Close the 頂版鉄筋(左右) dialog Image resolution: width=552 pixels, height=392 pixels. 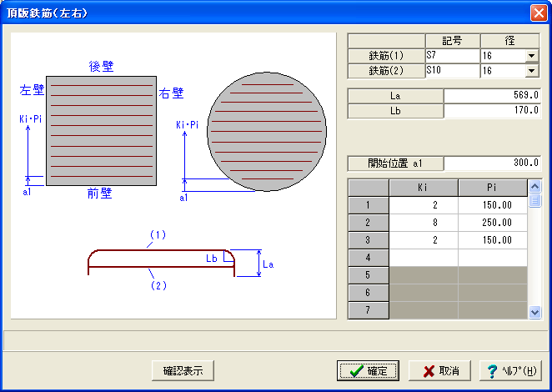coord(539,13)
